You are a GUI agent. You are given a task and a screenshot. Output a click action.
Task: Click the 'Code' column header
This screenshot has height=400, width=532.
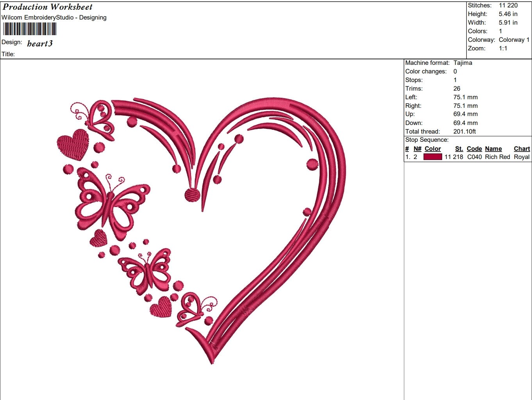pos(474,149)
